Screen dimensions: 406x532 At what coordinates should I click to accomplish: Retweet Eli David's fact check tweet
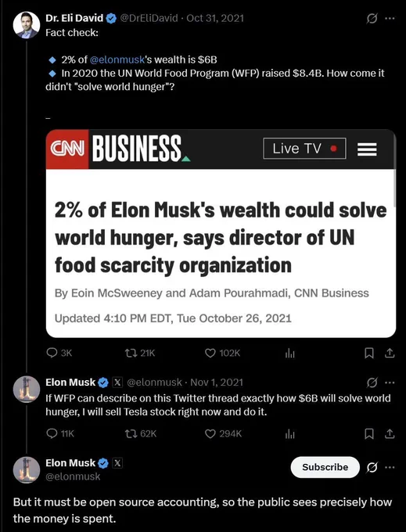(129, 353)
